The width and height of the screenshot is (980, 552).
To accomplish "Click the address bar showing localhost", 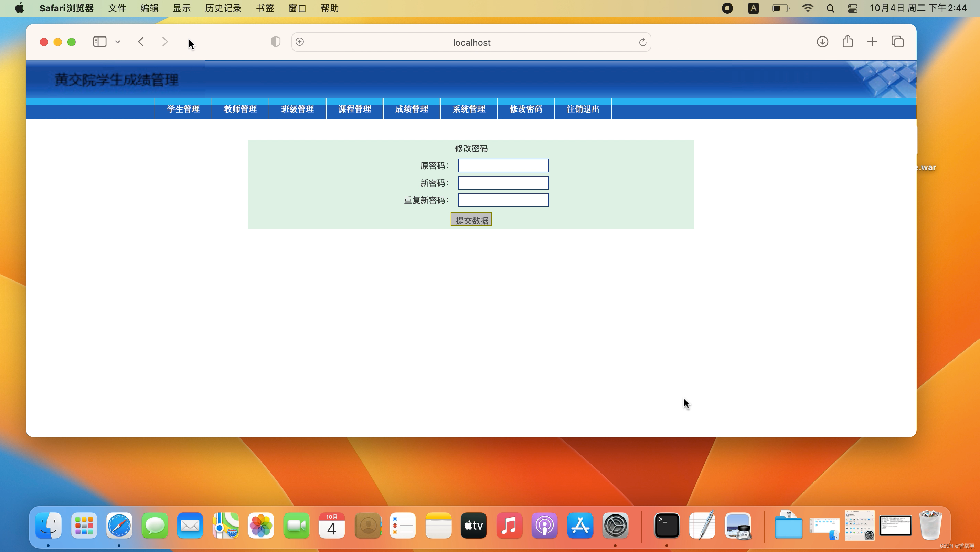I will (471, 42).
